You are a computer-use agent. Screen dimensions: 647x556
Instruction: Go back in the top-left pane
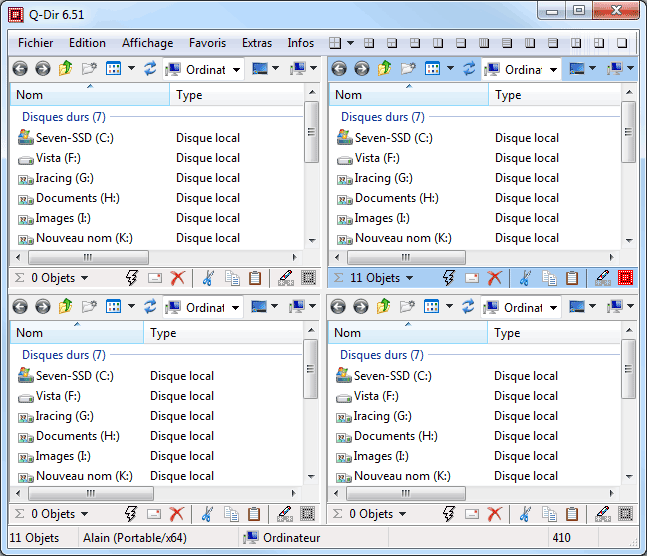point(20,69)
